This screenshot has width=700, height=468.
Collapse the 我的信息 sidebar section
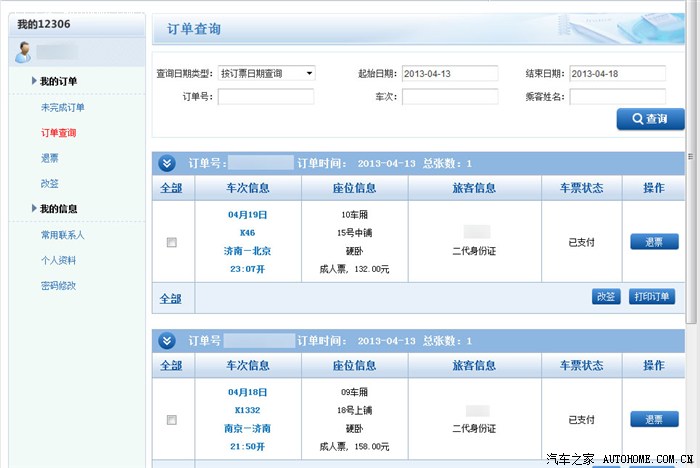pos(35,209)
